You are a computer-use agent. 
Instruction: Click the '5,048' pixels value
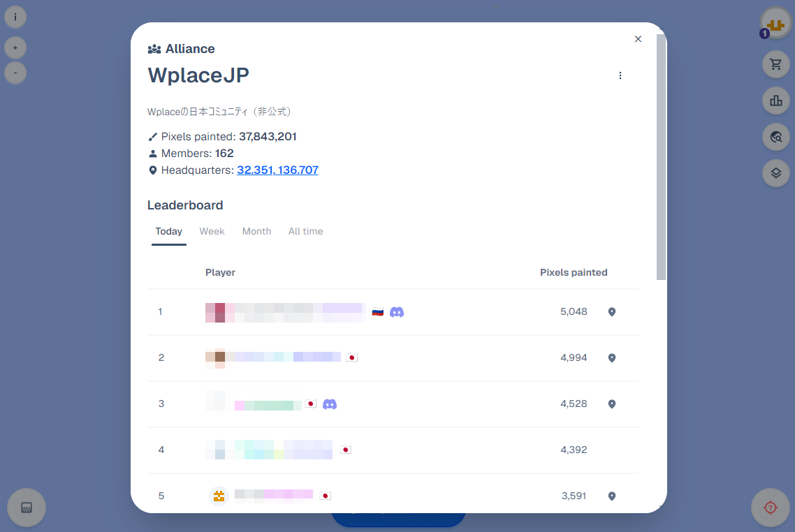[x=574, y=311]
